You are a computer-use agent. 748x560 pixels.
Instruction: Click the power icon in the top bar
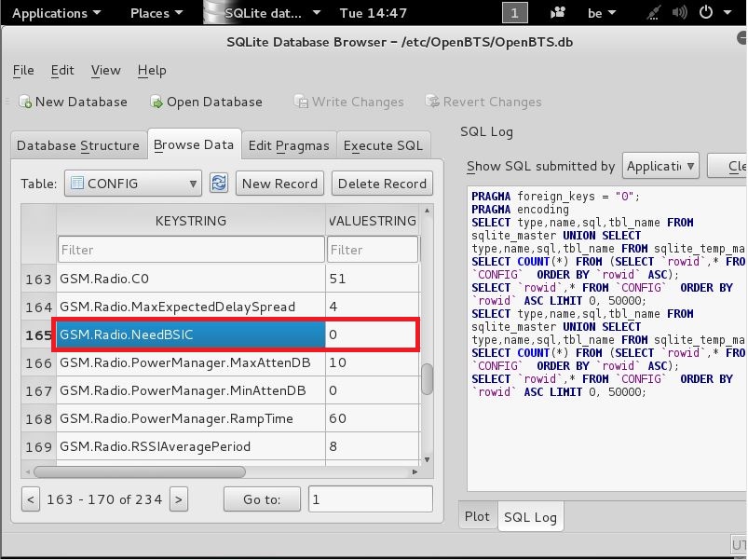point(705,12)
